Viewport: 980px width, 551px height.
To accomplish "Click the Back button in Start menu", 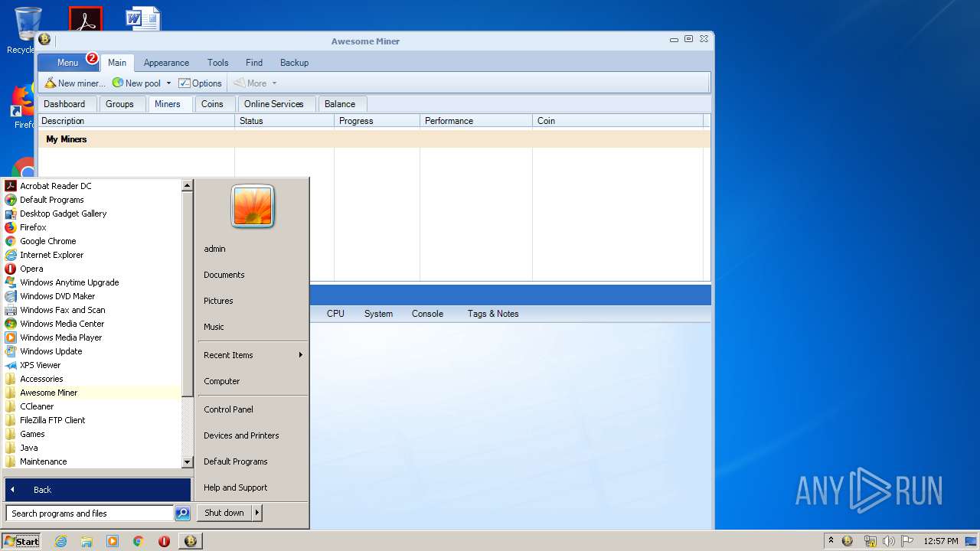I will pos(98,490).
